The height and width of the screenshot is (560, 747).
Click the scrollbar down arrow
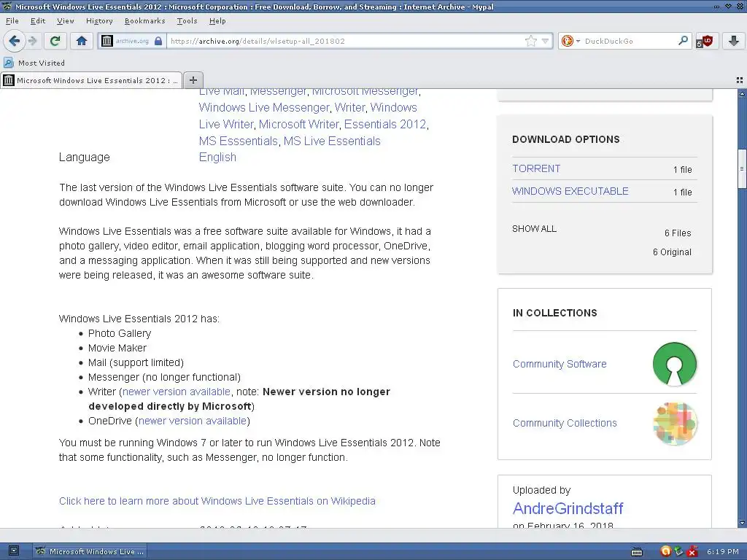(x=742, y=523)
